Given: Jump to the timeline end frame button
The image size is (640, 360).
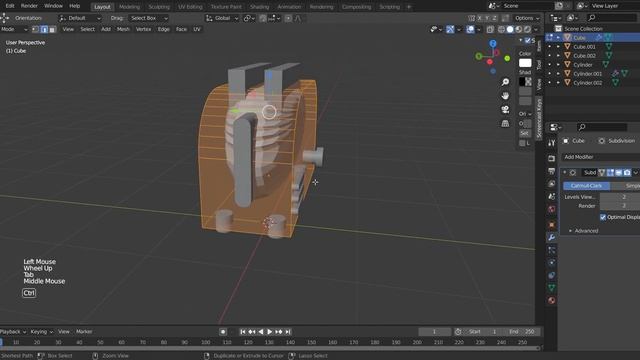Looking at the screenshot, I should click(288, 332).
